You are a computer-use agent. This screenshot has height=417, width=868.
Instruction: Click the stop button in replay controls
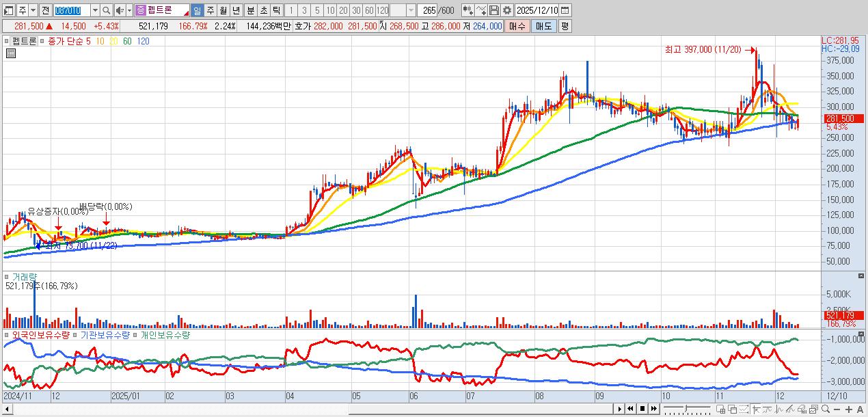click(x=642, y=409)
